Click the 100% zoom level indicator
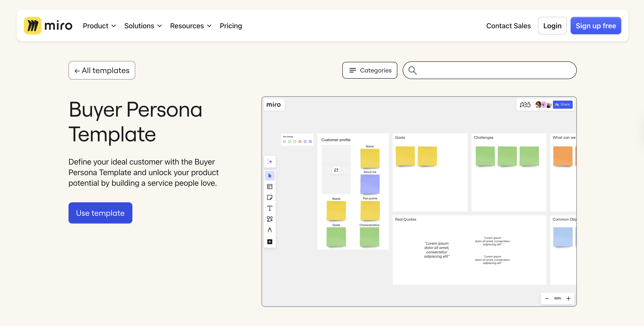Screen dimensions: 644x326 (x=558, y=298)
